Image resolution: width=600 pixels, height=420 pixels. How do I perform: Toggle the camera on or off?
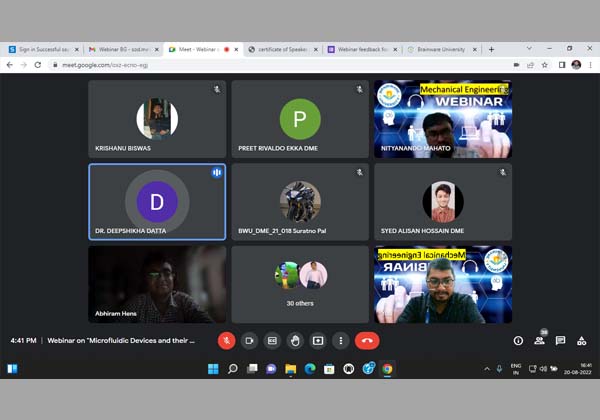(250, 340)
